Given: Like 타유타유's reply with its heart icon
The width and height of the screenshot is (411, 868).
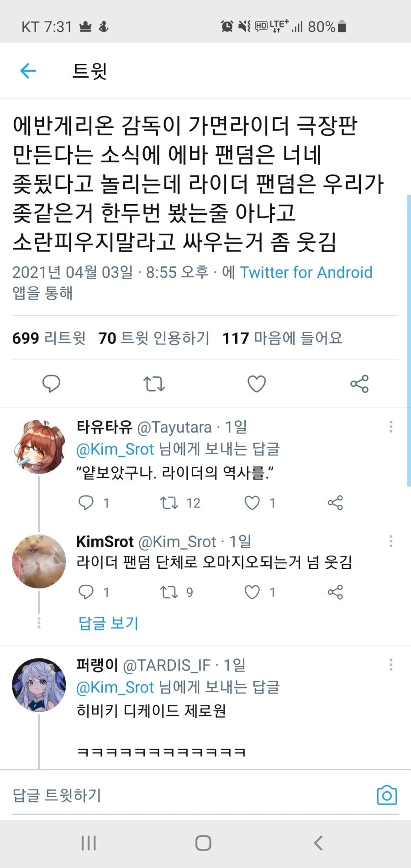Looking at the screenshot, I should pos(251,503).
